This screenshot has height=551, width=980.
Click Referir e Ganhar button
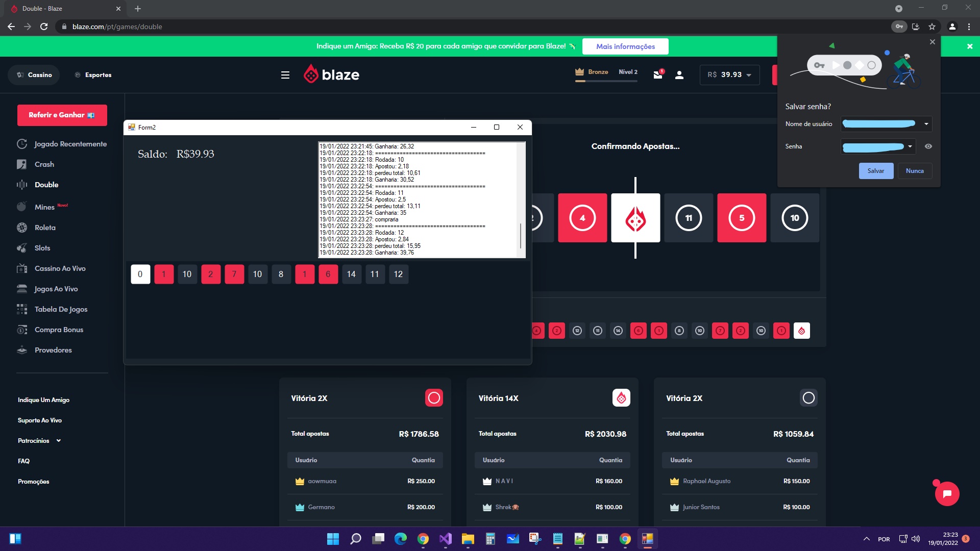coord(62,115)
